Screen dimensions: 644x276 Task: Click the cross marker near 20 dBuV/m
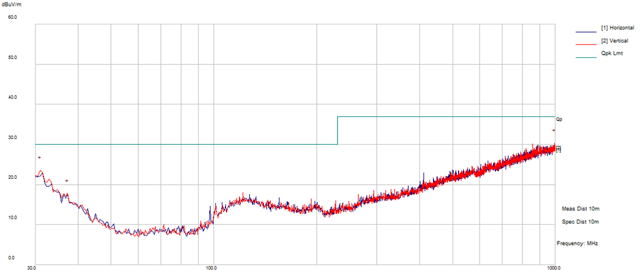coord(67,181)
